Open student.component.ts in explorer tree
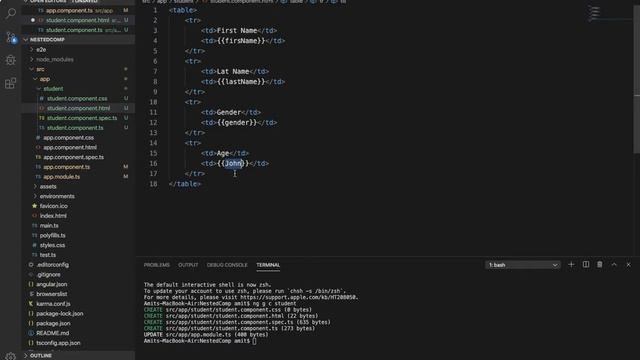 click(75, 128)
